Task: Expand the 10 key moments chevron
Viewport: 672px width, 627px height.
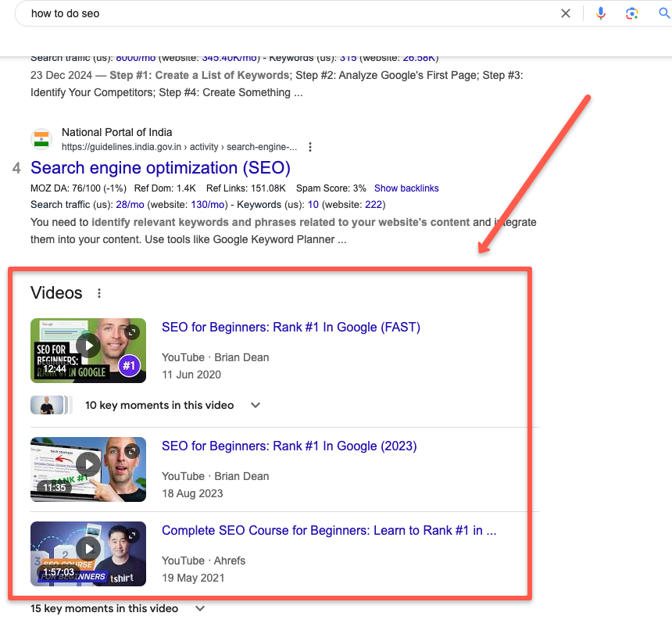Action: (255, 405)
